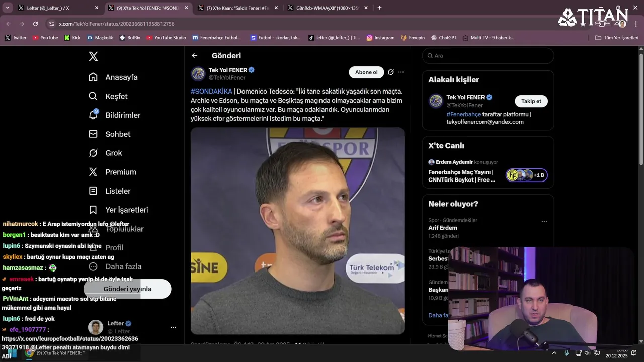Open the X logo home icon in the sidebar

(x=93, y=56)
